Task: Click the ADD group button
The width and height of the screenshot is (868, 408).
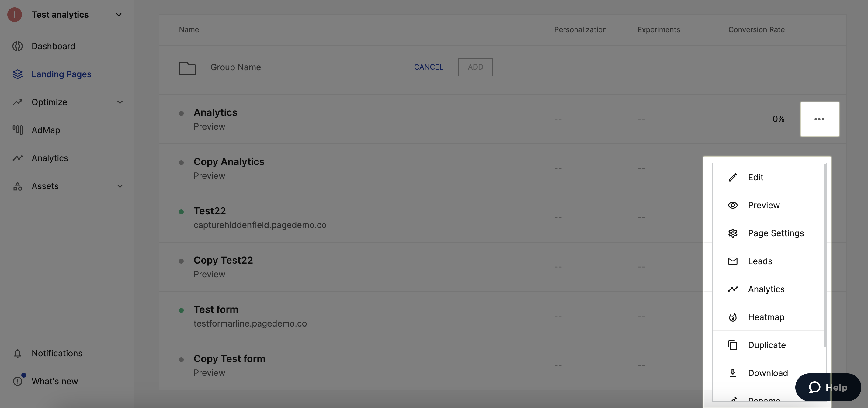Action: click(475, 67)
